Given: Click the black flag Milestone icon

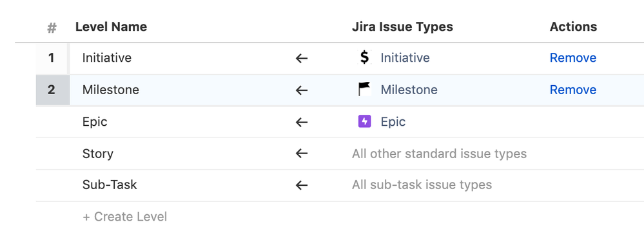Looking at the screenshot, I should pyautogui.click(x=364, y=89).
